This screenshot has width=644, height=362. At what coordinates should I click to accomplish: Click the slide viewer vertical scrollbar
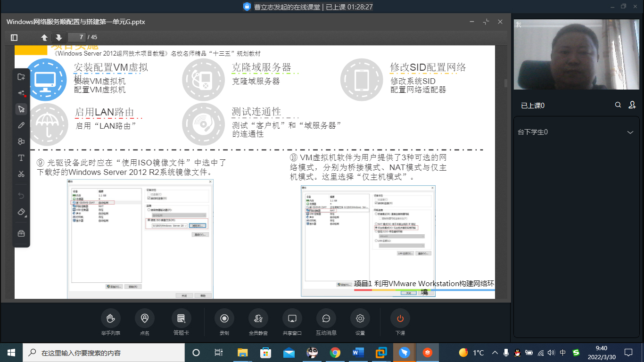click(506, 83)
